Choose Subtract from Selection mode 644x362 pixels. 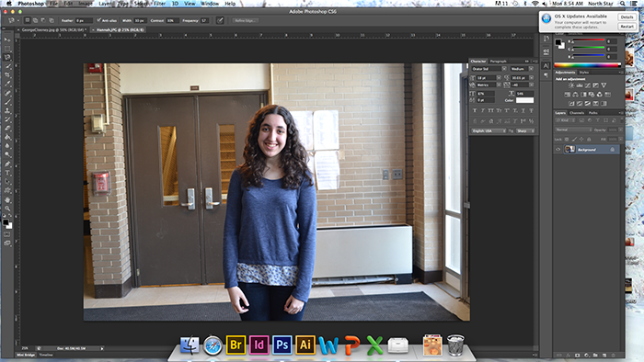pyautogui.click(x=43, y=20)
